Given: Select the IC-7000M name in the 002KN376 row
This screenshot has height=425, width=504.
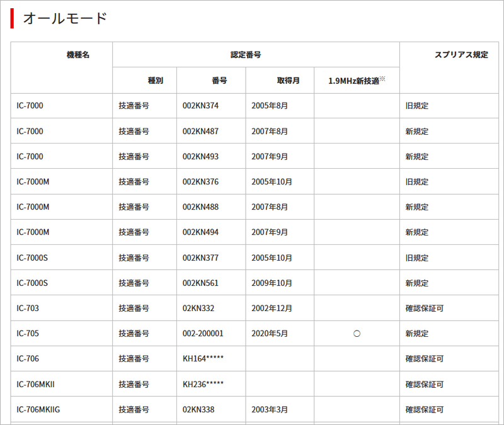Looking at the screenshot, I should coord(33,181).
